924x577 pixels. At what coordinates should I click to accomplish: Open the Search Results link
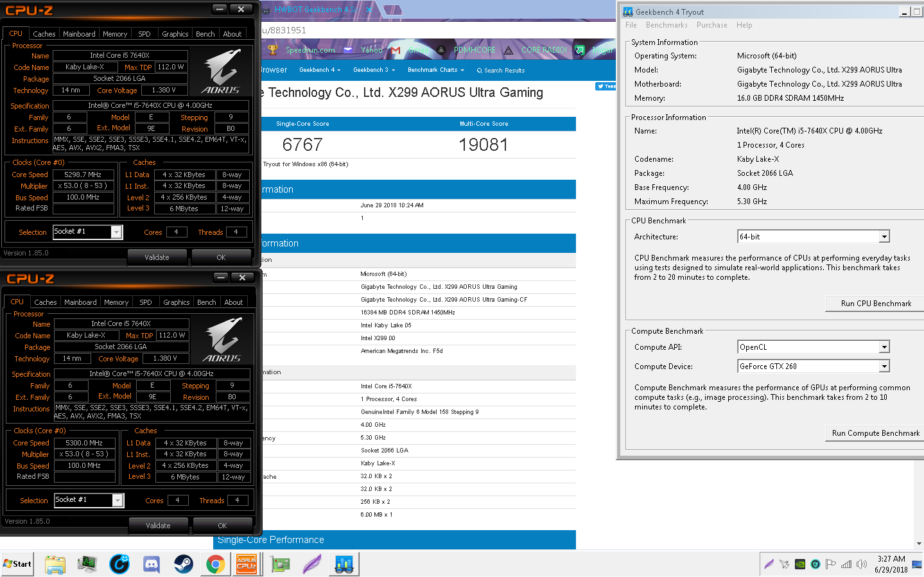[x=501, y=71]
